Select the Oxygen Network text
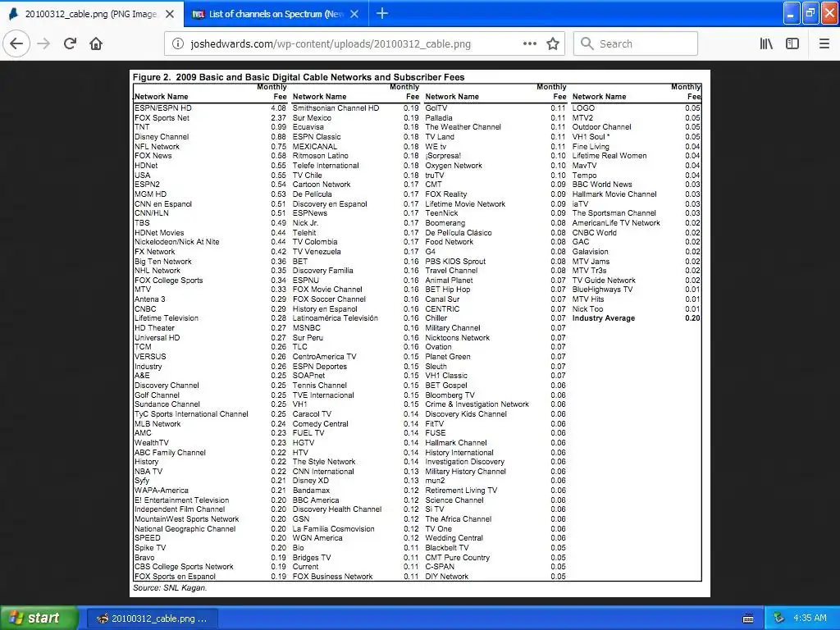The height and width of the screenshot is (630, 840). pyautogui.click(x=453, y=166)
